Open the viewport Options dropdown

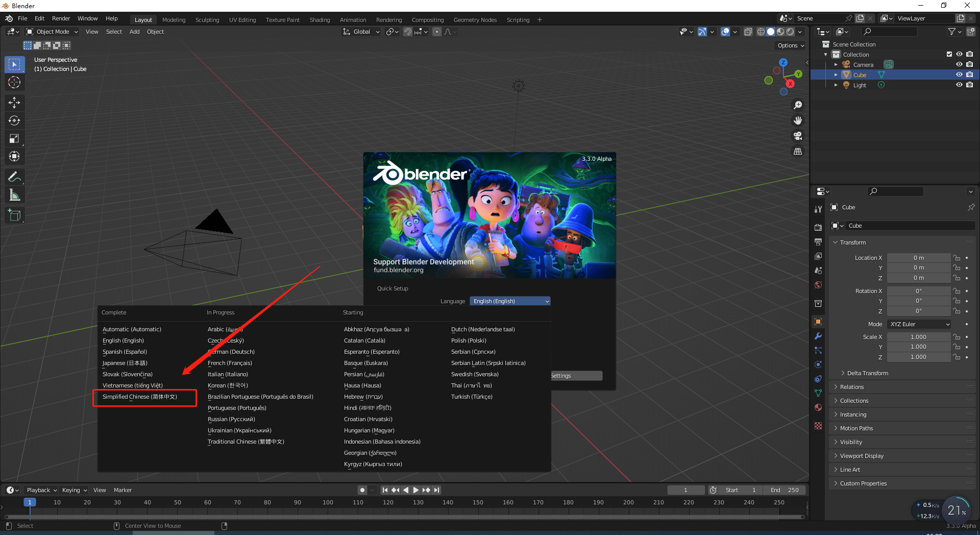791,45
